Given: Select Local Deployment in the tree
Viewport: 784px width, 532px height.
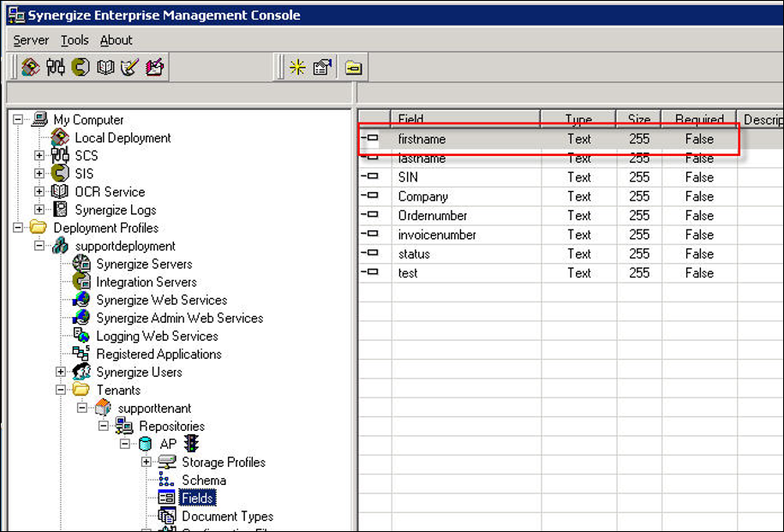Looking at the screenshot, I should [x=123, y=138].
